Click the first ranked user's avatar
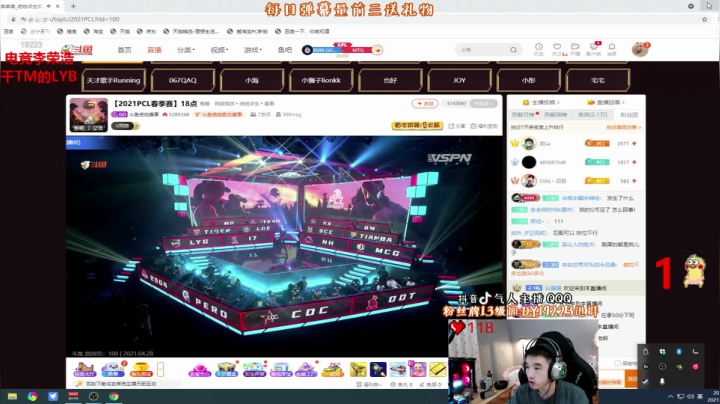Screen dimensions: 720x404 click(529, 144)
